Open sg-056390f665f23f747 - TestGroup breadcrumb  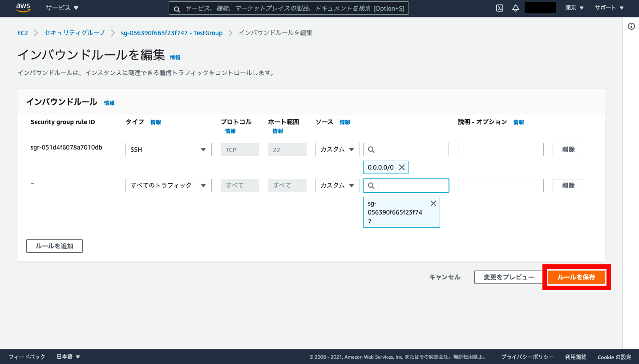pyautogui.click(x=172, y=33)
